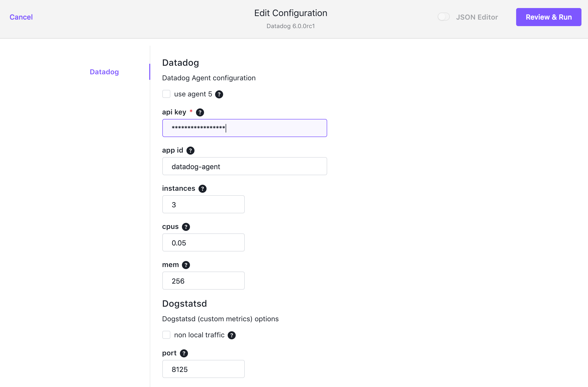This screenshot has height=387, width=588.
Task: Switch to the JSON Editor view
Action: point(444,17)
